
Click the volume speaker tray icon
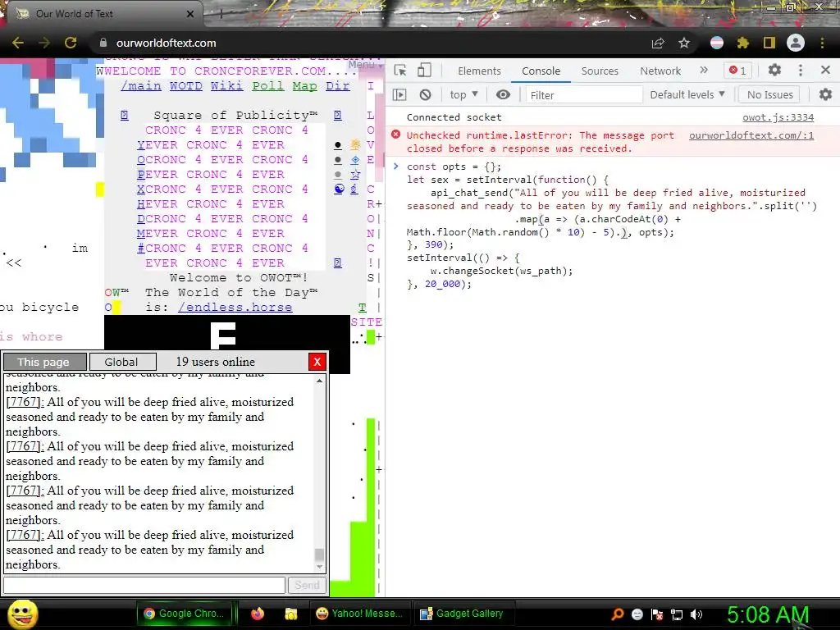(696, 614)
